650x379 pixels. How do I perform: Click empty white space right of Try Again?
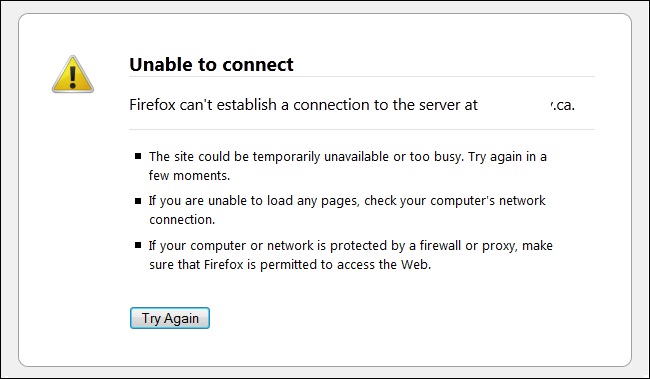tap(373, 318)
